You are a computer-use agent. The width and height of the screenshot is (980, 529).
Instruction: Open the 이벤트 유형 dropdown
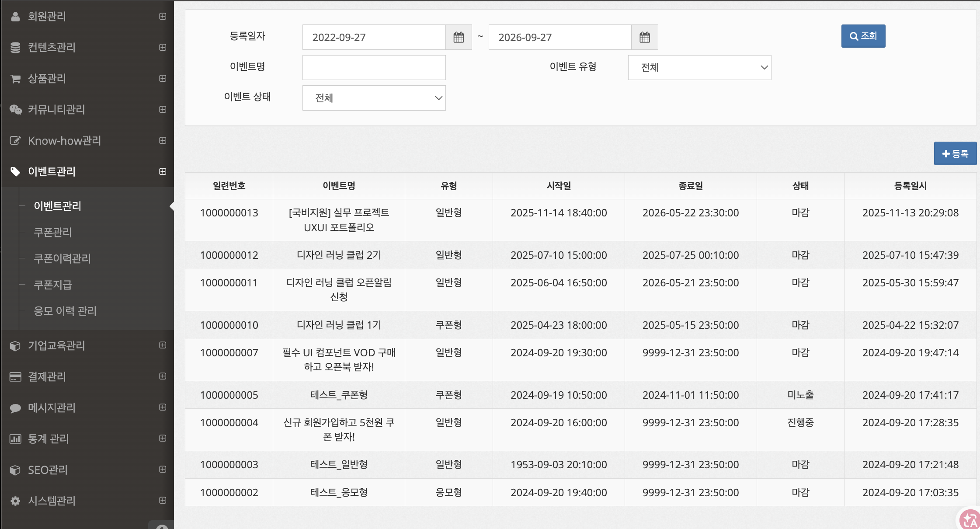699,67
